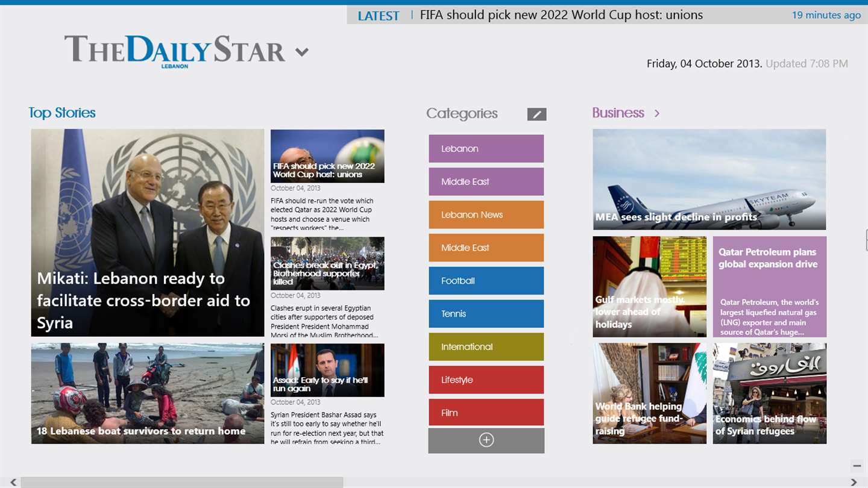Click the date 'Friday, 04 October 2013.'
The width and height of the screenshot is (868, 488).
click(x=705, y=63)
